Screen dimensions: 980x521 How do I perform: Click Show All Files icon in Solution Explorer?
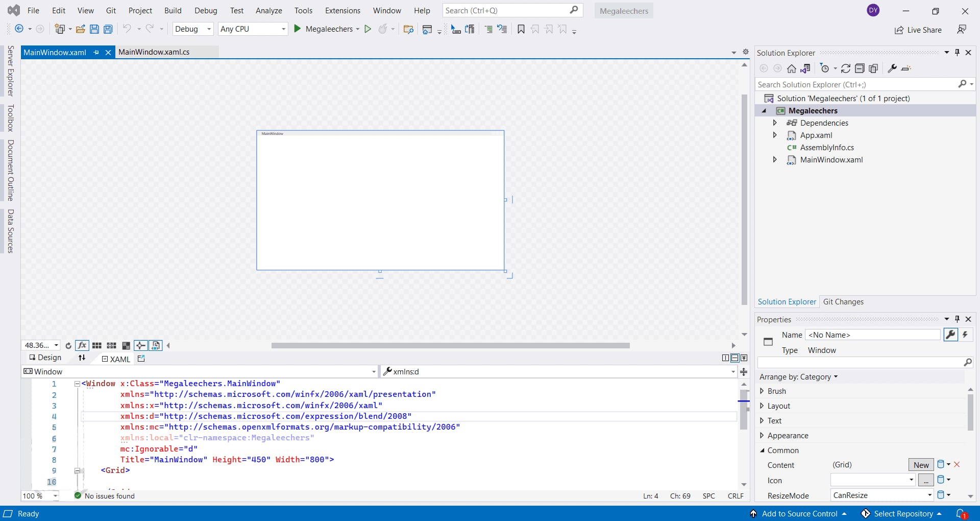[x=873, y=68]
